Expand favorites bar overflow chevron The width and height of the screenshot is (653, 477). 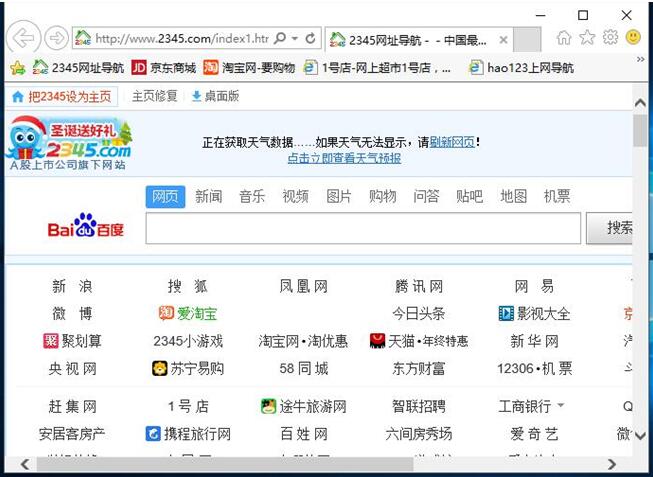pyautogui.click(x=641, y=60)
